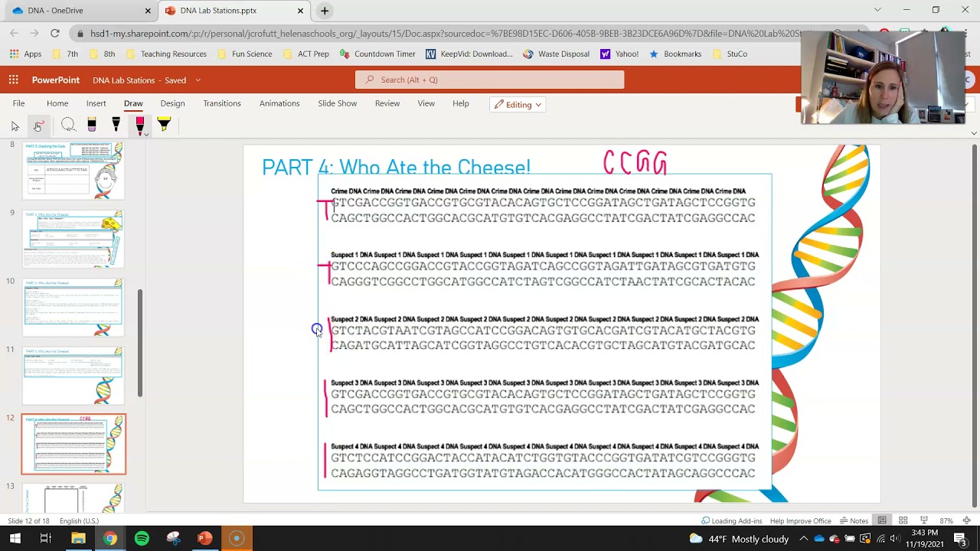
Task: Click the Search (Alt + Q) box
Action: 490,80
